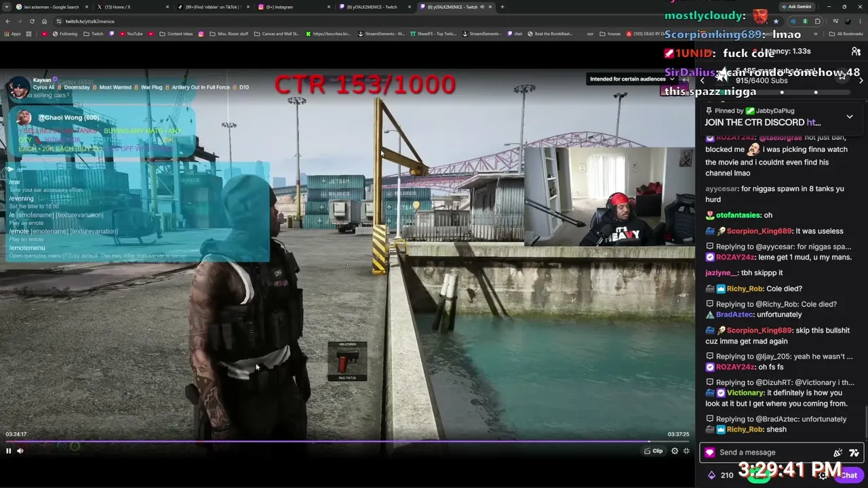The height and width of the screenshot is (488, 868).
Task: Open the chat identity badge selector
Action: click(x=710, y=453)
